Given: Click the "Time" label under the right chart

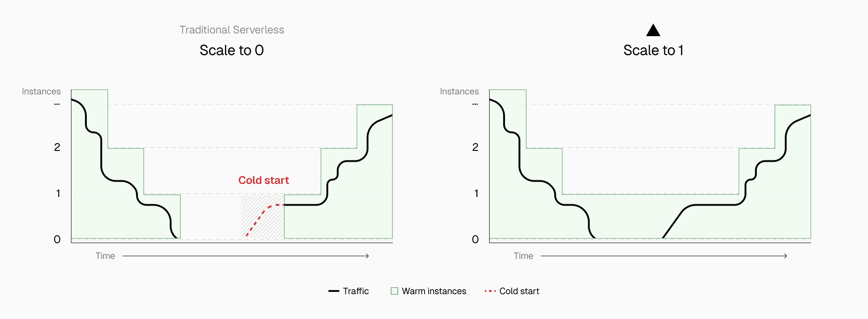Looking at the screenshot, I should point(524,256).
